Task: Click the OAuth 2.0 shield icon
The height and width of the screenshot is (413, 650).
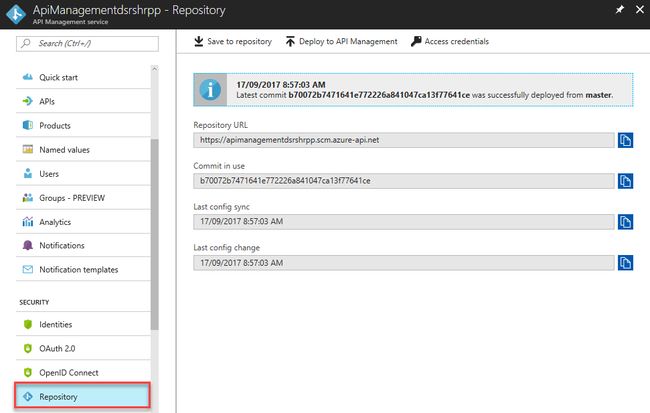Action: point(28,348)
